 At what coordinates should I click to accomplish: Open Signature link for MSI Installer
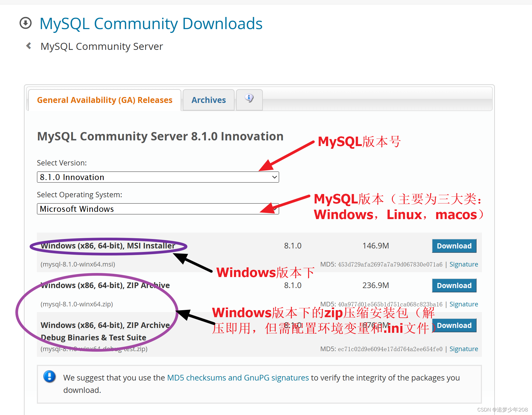point(464,264)
